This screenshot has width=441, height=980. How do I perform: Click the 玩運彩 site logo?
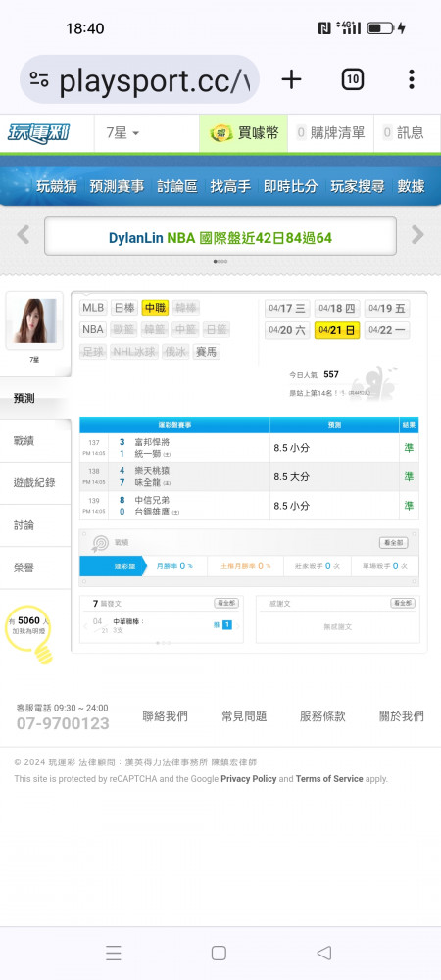tap(39, 133)
